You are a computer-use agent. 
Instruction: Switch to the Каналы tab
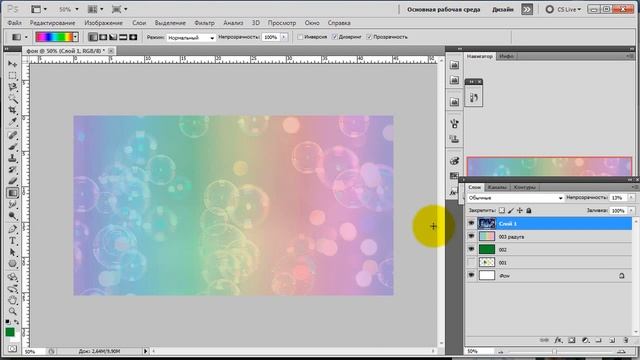tap(497, 187)
